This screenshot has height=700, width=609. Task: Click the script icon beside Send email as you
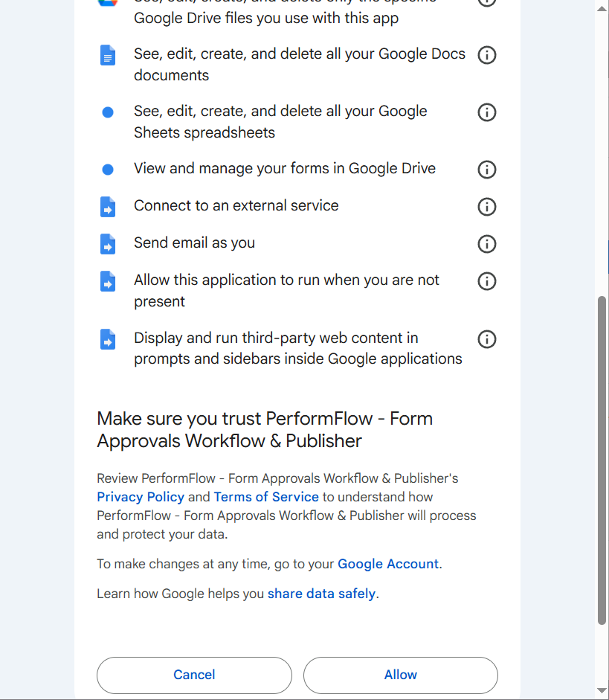pos(108,244)
